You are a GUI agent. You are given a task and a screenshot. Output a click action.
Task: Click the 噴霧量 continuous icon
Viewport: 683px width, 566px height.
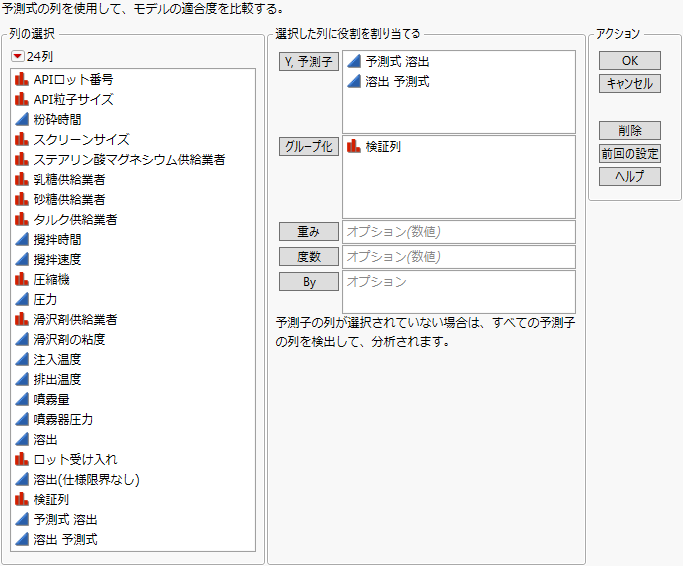[22, 400]
